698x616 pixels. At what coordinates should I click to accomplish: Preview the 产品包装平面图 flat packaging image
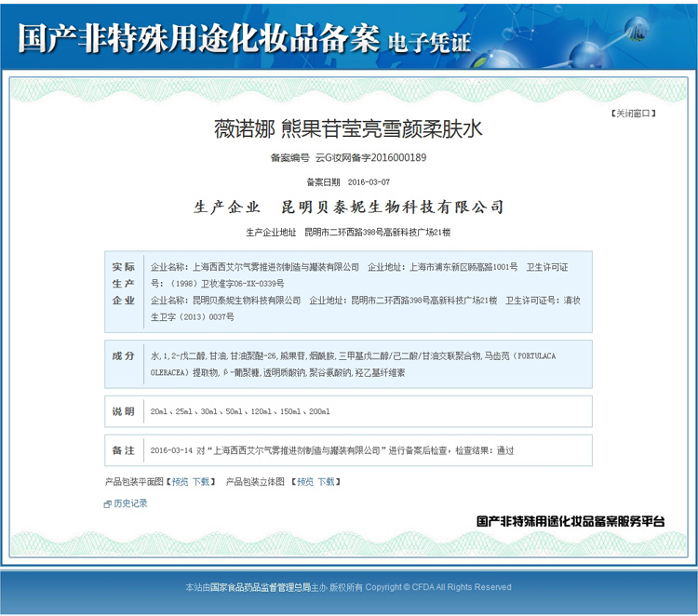click(181, 482)
